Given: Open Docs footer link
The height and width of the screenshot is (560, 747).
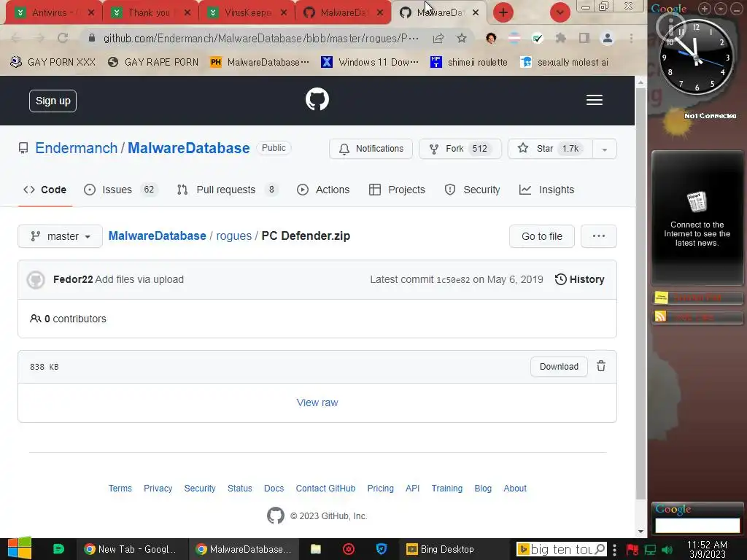Looking at the screenshot, I should point(274,488).
